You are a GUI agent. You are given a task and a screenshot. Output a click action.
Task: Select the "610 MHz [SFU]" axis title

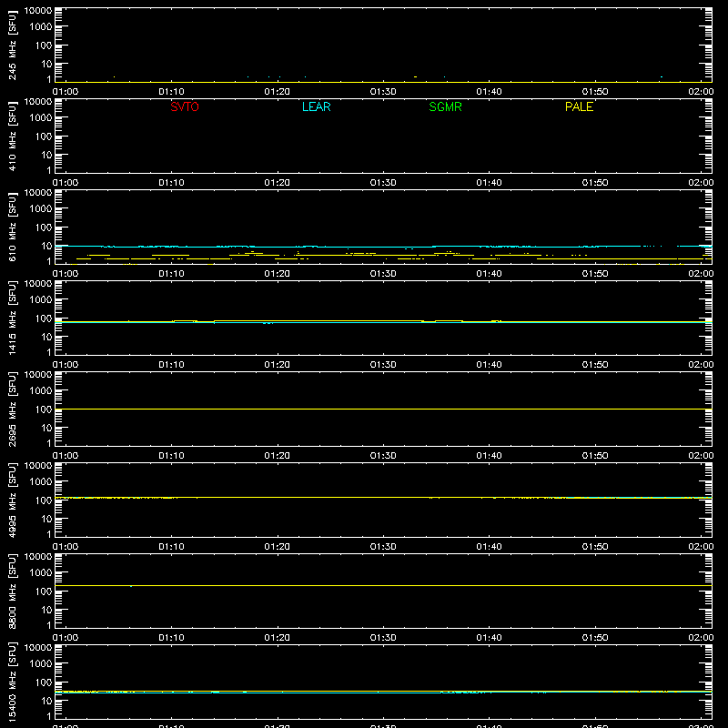click(12, 227)
